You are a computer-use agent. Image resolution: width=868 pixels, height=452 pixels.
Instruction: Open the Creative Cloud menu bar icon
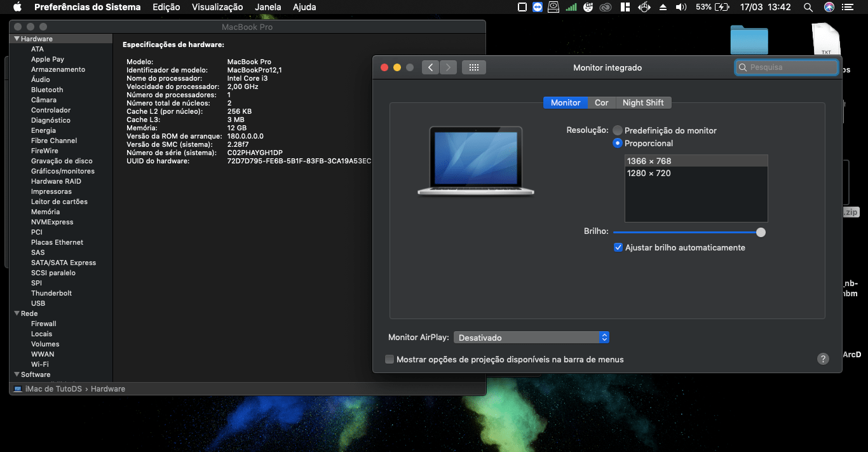click(604, 7)
